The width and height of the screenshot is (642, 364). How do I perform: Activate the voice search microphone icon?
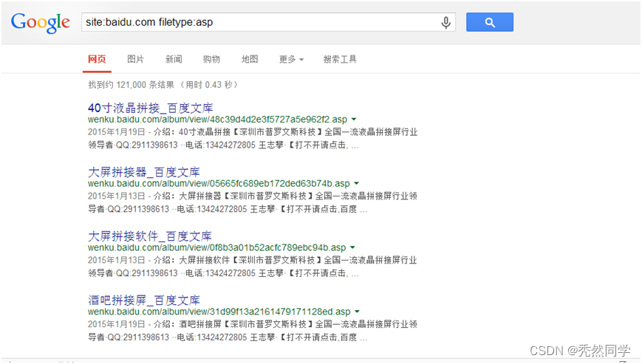[446, 22]
